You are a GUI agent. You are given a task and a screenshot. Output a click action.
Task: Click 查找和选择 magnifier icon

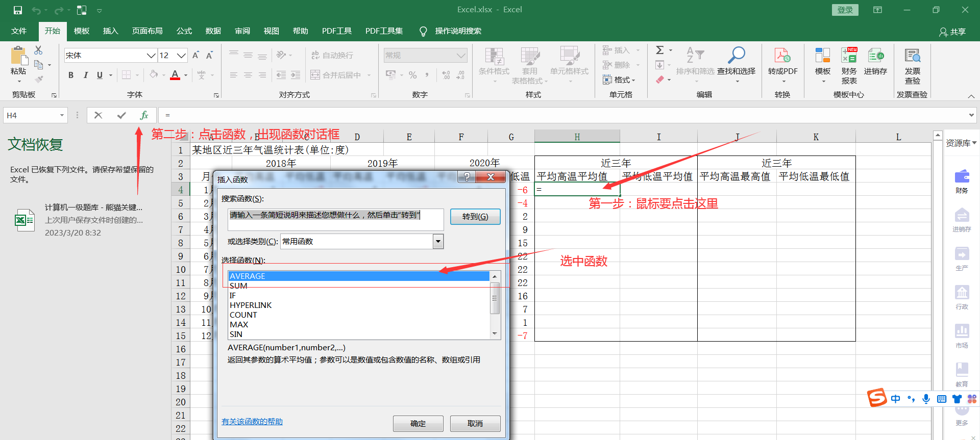pos(736,55)
